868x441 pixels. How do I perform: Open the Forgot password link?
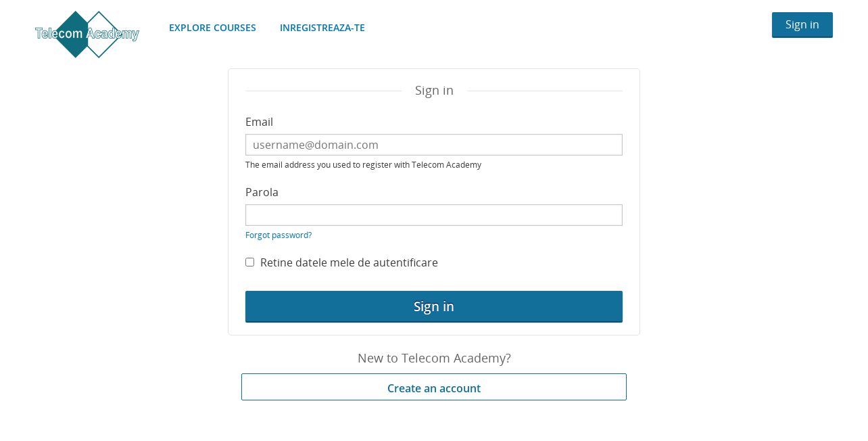(279, 235)
